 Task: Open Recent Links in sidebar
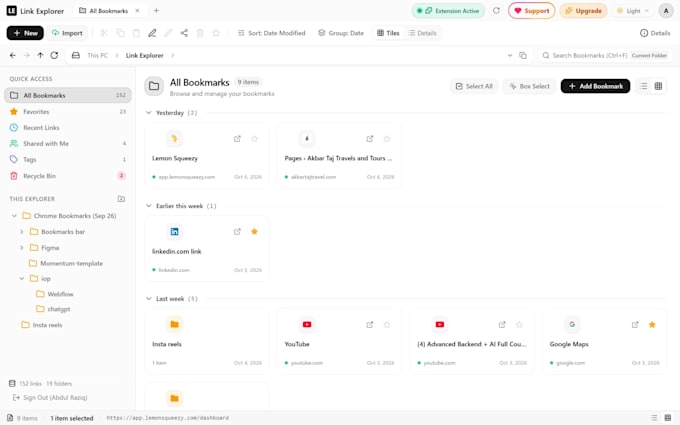[x=68, y=128]
